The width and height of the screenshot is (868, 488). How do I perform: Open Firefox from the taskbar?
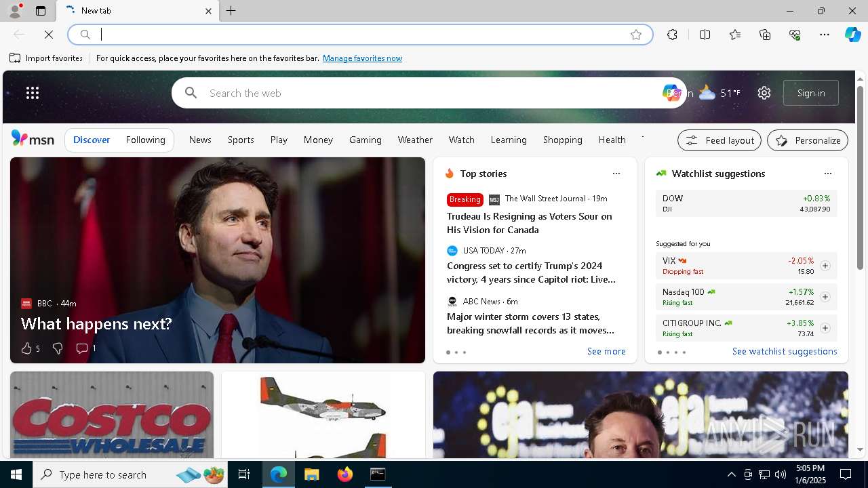(x=345, y=474)
